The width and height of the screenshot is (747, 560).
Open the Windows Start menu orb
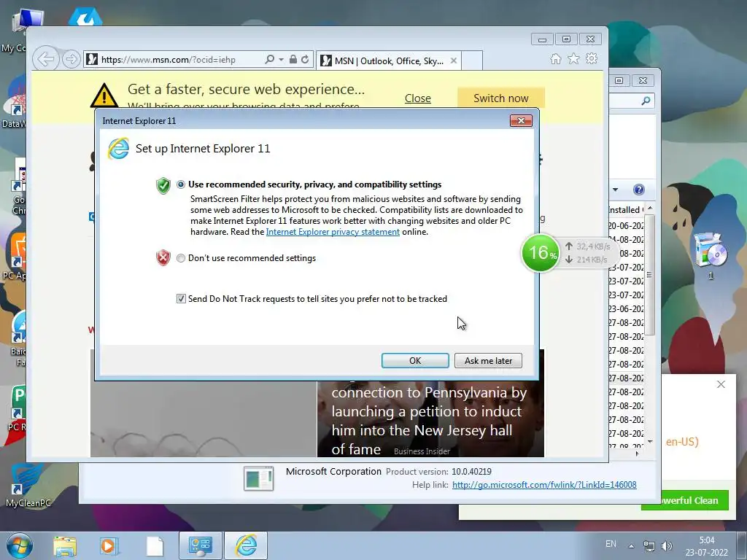click(20, 545)
